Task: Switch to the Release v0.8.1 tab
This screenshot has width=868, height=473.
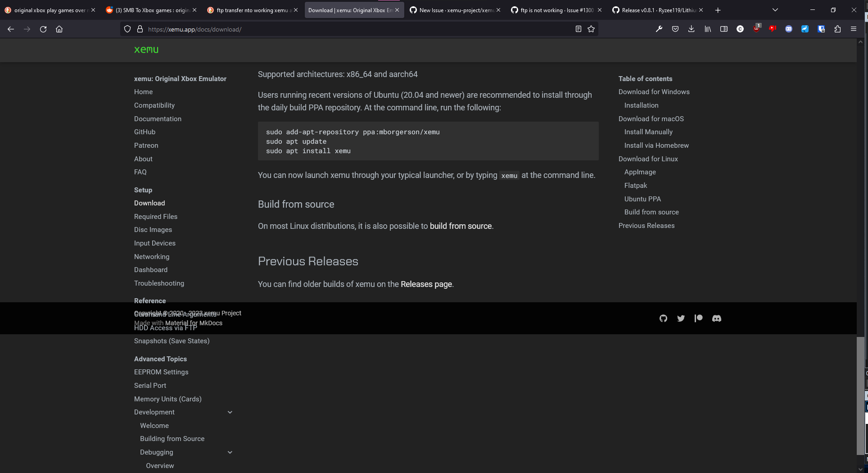Action: click(653, 9)
